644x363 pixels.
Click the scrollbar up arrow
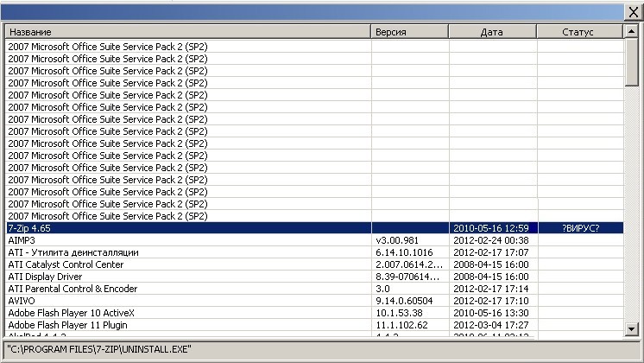pos(631,31)
